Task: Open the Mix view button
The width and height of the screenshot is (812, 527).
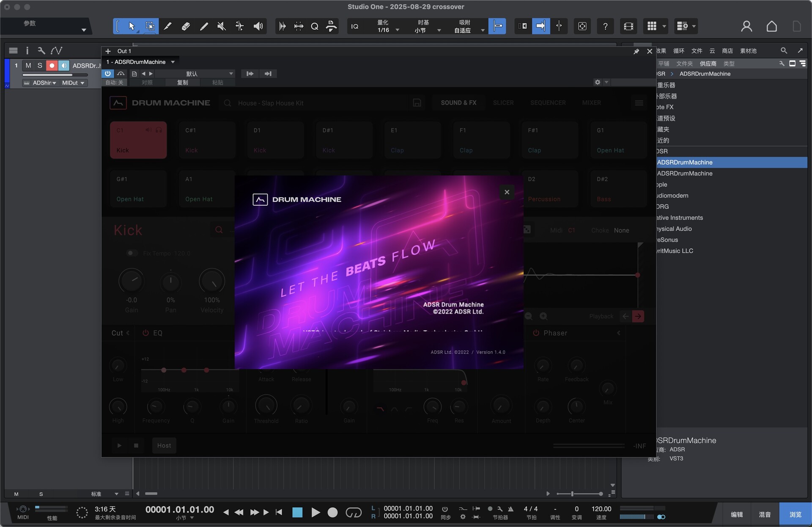Action: 765,514
